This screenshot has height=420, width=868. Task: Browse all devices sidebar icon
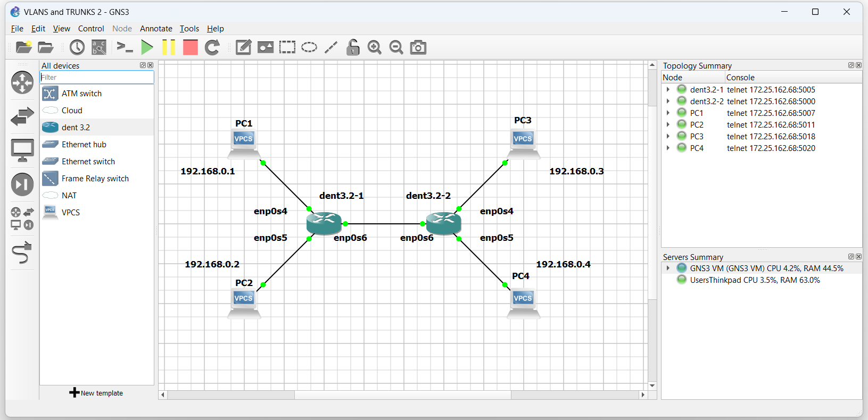[x=22, y=219]
